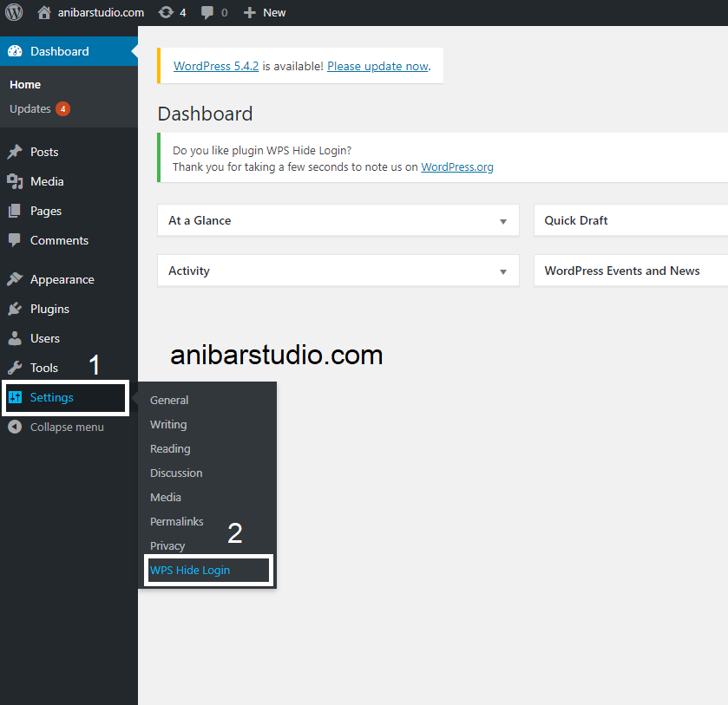Click the WordPress logo icon

(14, 12)
